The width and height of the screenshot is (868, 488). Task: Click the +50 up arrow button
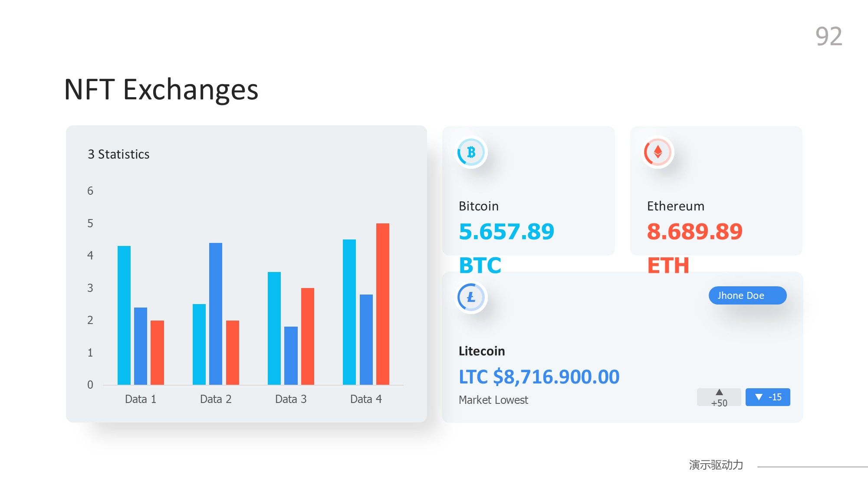pyautogui.click(x=719, y=397)
